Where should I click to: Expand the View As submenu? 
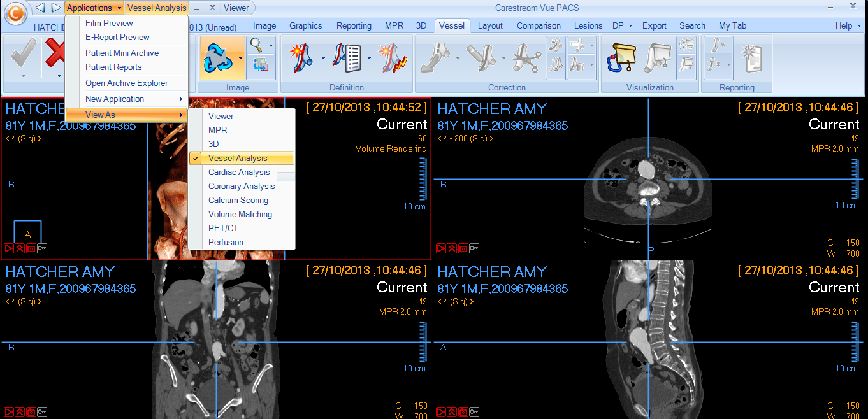point(126,115)
